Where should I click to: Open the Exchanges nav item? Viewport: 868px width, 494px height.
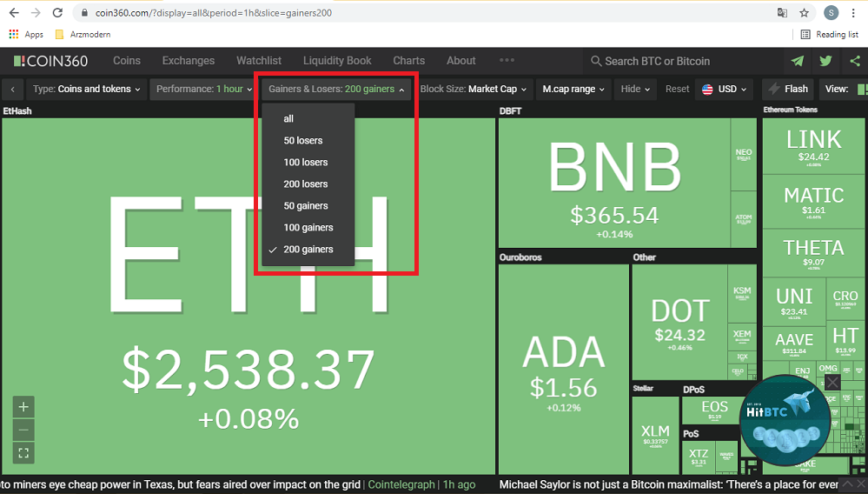coord(189,61)
